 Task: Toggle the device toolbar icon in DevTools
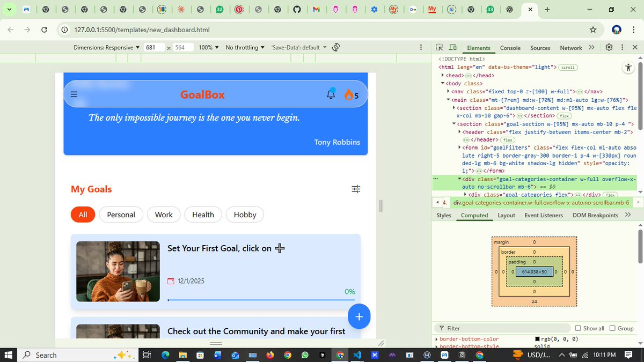[x=452, y=47]
